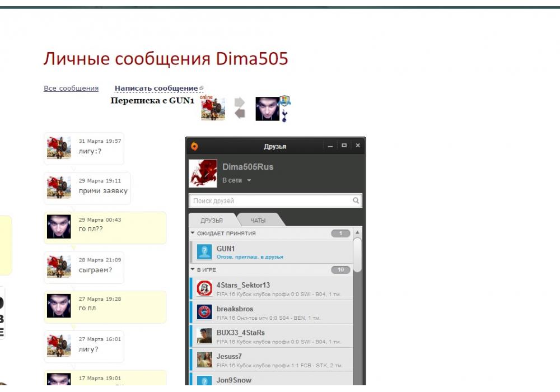Image resolution: width=560 pixels, height=392 pixels.
Task: Click the breaksbros club crest avatar
Action: [x=204, y=312]
